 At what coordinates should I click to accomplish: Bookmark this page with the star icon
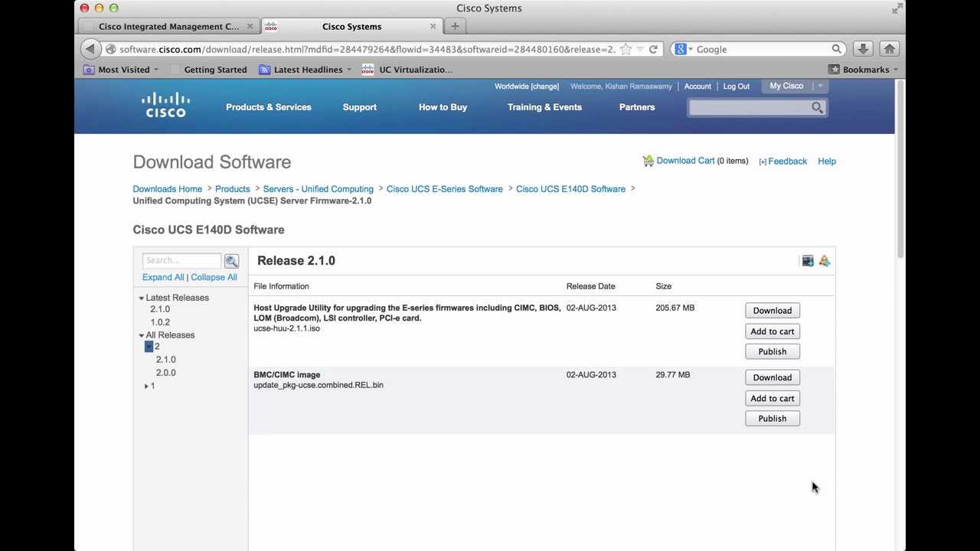626,49
